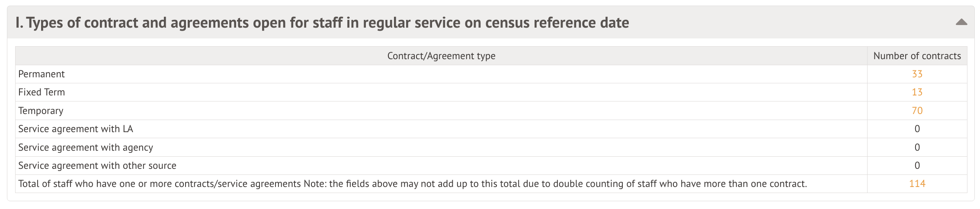Click the section I heading title text
Viewport: 980px width, 209px height.
[322, 22]
